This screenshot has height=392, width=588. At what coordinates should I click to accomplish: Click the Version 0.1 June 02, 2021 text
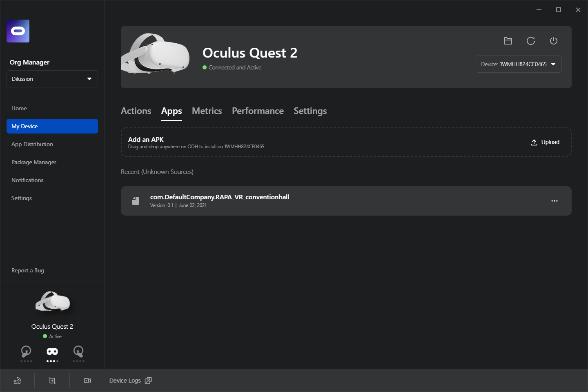[178, 205]
